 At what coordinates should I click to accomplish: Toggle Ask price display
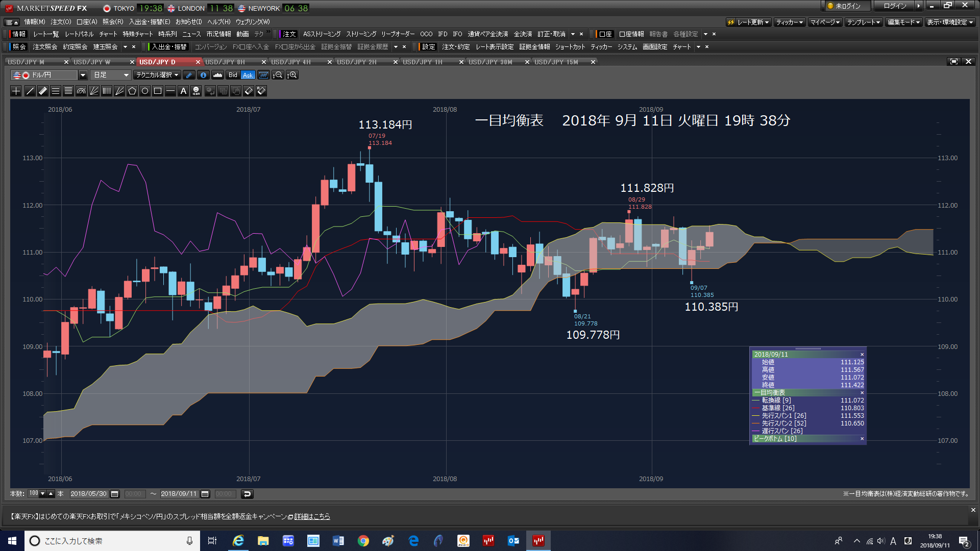[248, 75]
